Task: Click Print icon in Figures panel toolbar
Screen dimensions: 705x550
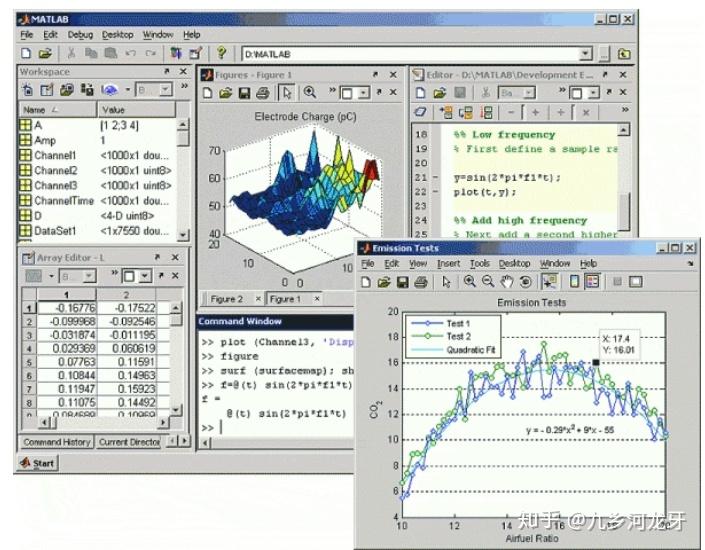Action: coord(263,93)
